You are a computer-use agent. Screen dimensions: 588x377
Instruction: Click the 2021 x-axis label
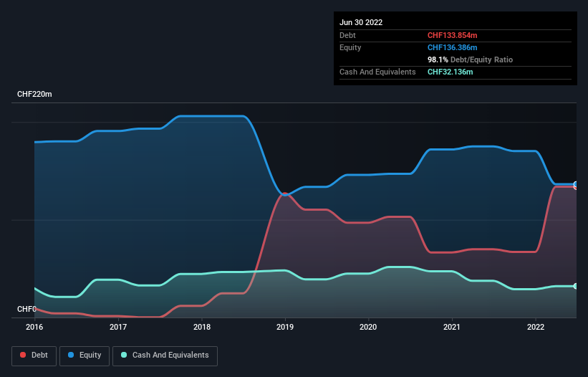[452, 327]
